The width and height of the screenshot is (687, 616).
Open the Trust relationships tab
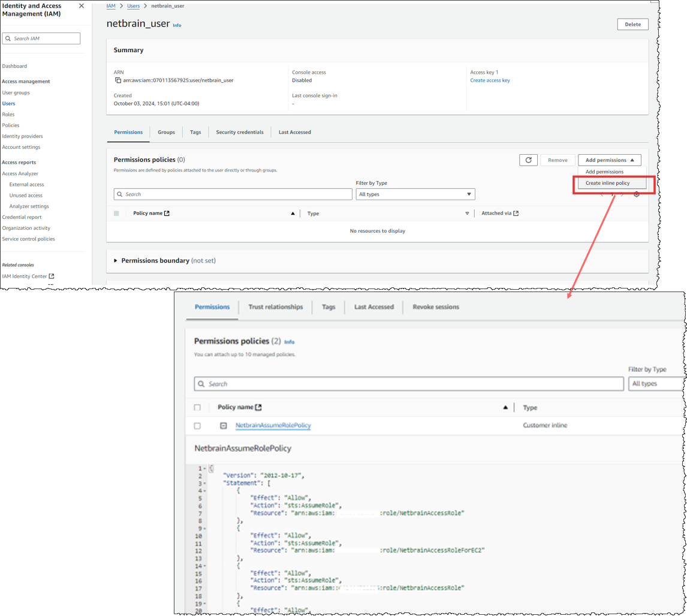tap(276, 307)
